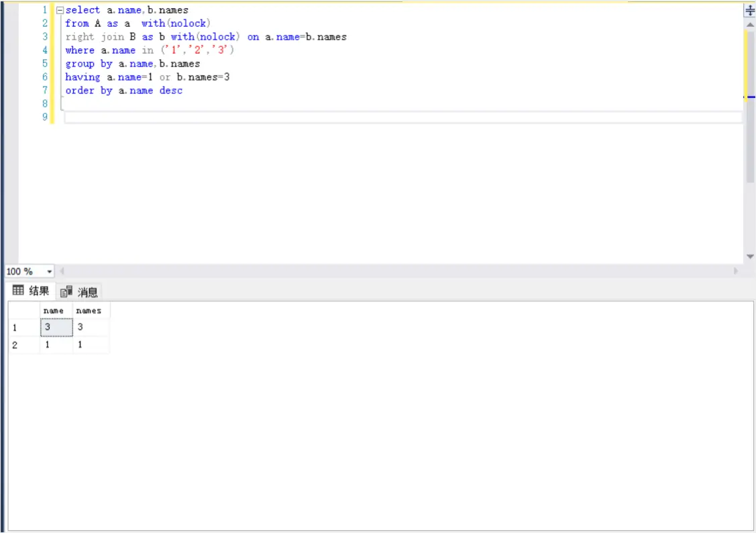The height and width of the screenshot is (533, 756).
Task: Click 'on' keyword in join line
Action: (x=253, y=37)
